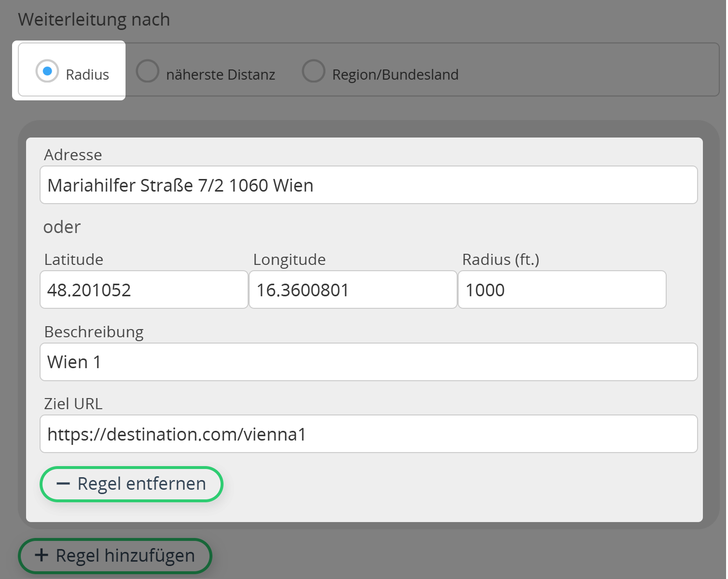Select the Region/Bundesland radio button

[x=313, y=71]
